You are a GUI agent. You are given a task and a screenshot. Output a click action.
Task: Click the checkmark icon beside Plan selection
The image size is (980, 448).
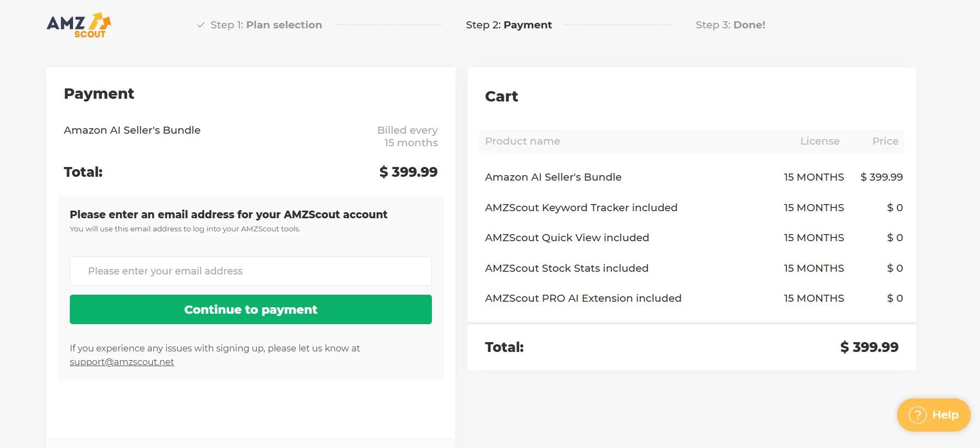(201, 25)
